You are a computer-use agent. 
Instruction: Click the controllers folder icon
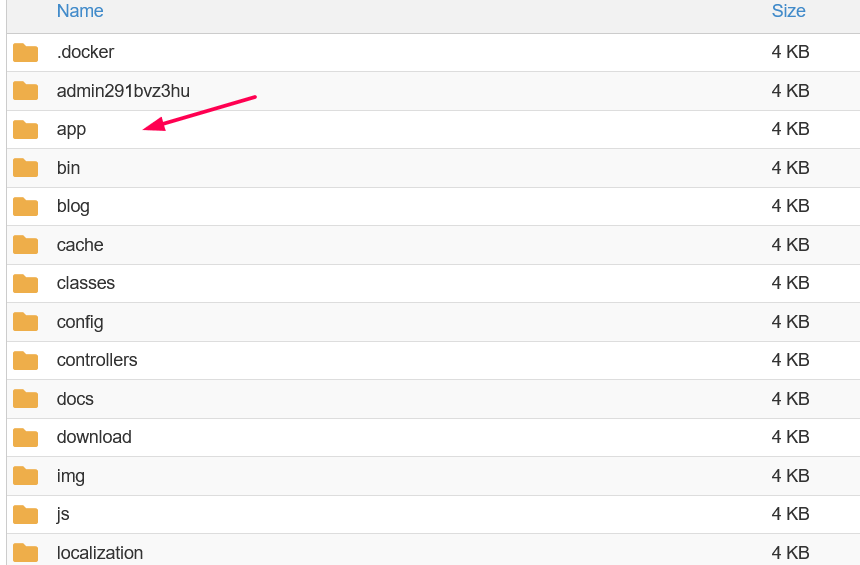(x=25, y=360)
